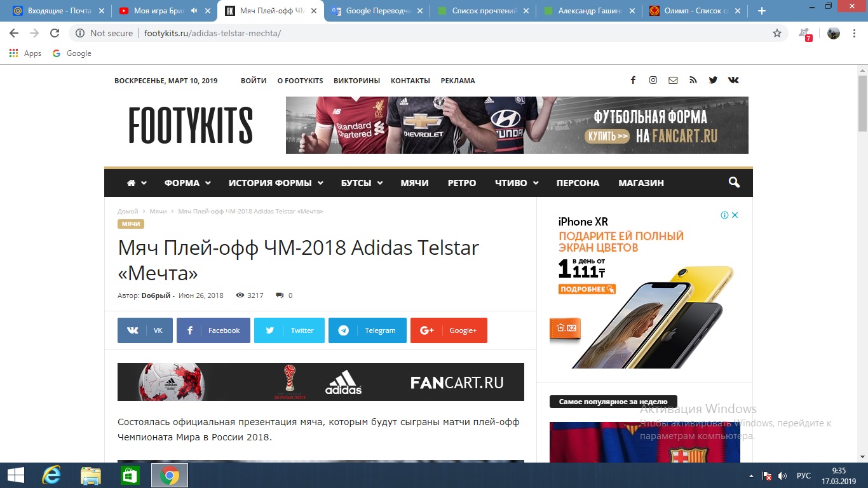This screenshot has height=488, width=868.
Task: Open the МАГАЗИН menu item
Action: [x=641, y=183]
